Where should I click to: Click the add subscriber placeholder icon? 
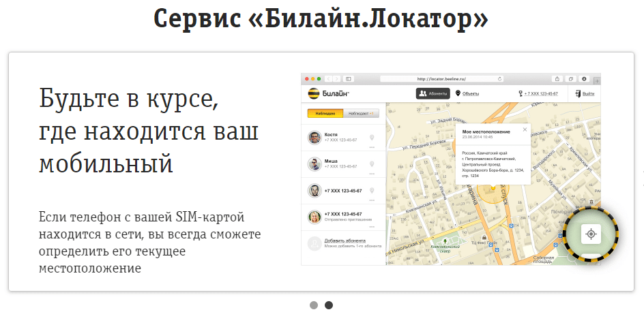pyautogui.click(x=314, y=244)
